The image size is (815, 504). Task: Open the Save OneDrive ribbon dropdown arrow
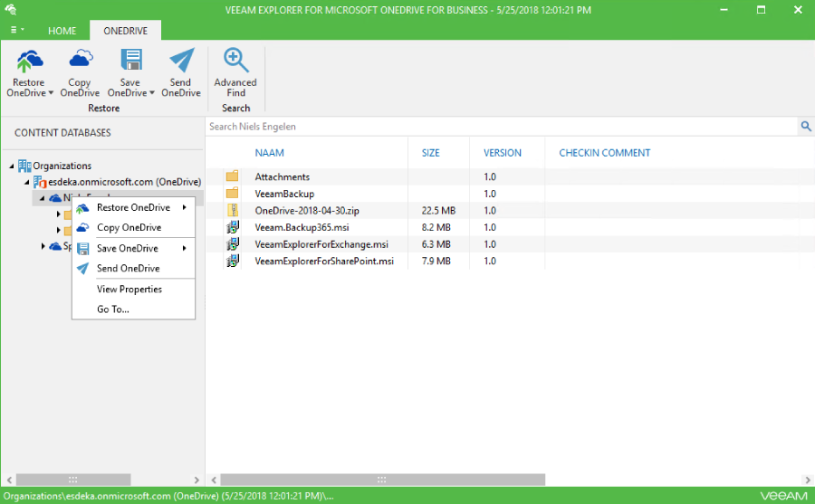click(152, 93)
